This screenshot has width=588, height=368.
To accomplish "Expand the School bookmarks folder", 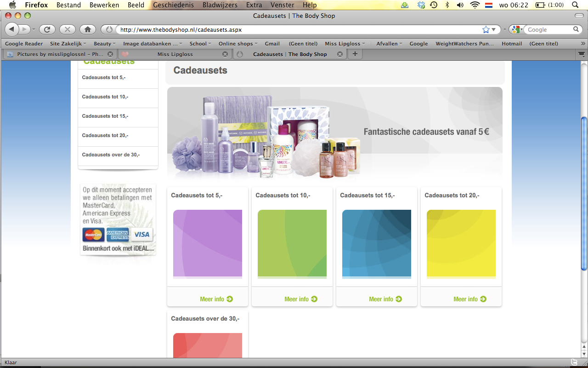I will [x=200, y=44].
